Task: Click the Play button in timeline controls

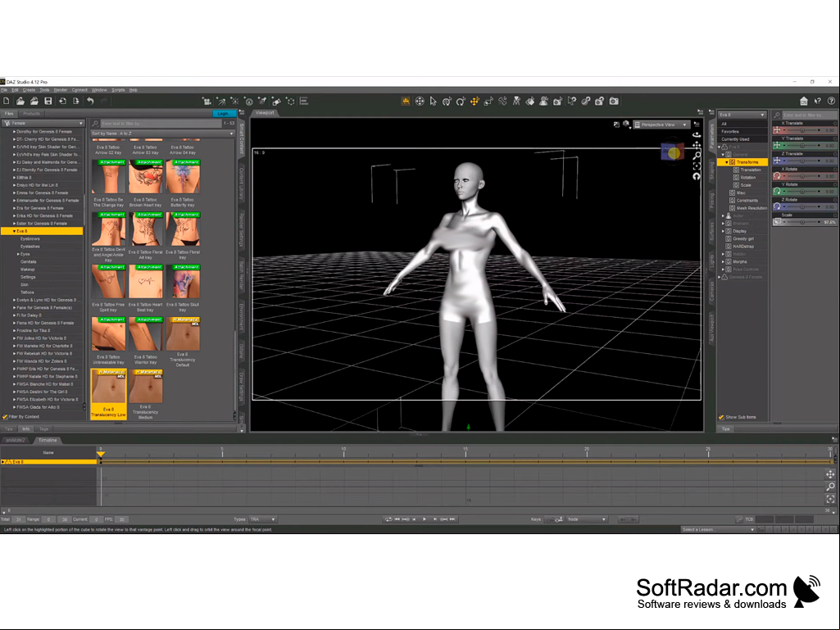Action: tap(425, 519)
